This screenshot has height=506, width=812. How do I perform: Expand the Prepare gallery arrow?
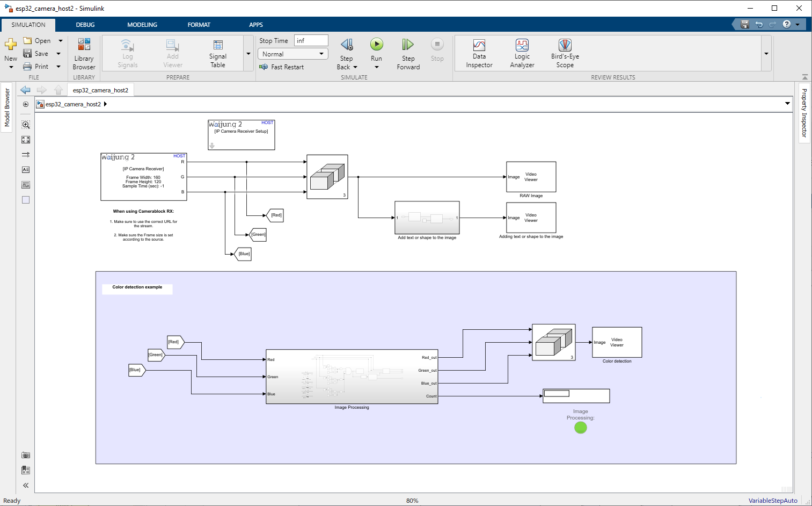(248, 54)
